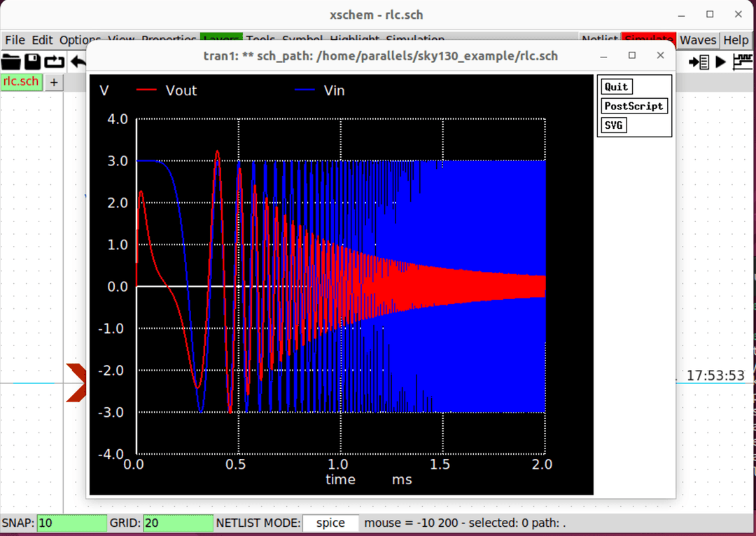This screenshot has width=756, height=536.
Task: Open the Edit menu
Action: (x=42, y=40)
